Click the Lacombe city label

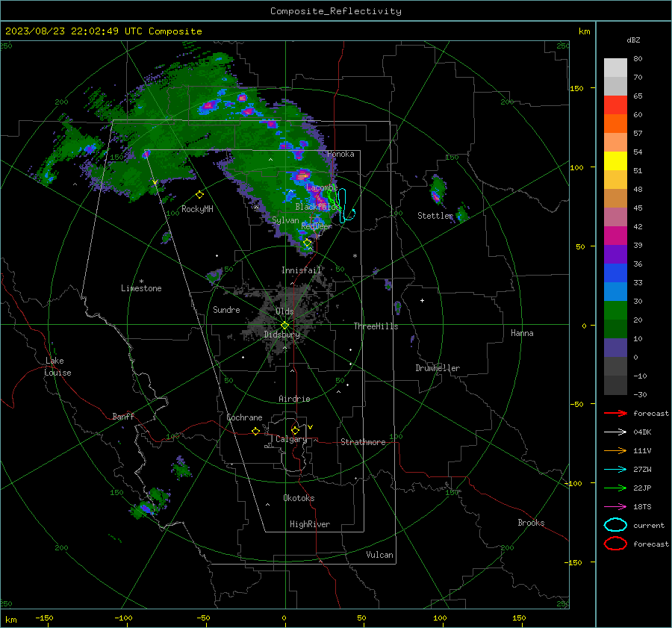(x=321, y=187)
